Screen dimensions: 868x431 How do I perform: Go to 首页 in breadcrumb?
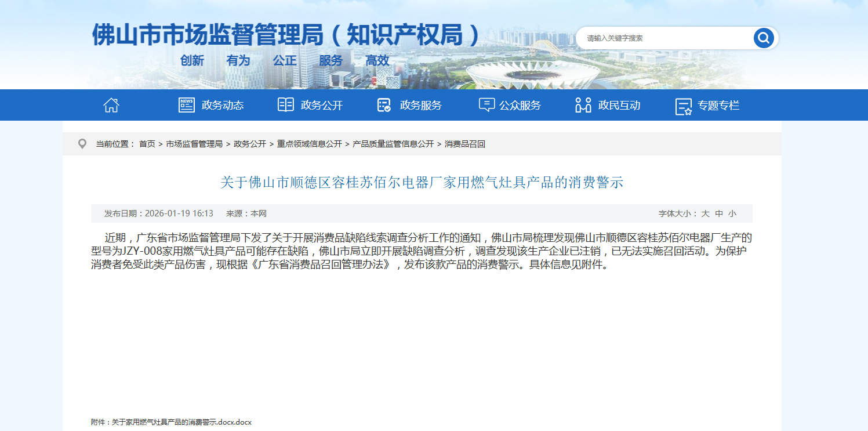pos(147,144)
